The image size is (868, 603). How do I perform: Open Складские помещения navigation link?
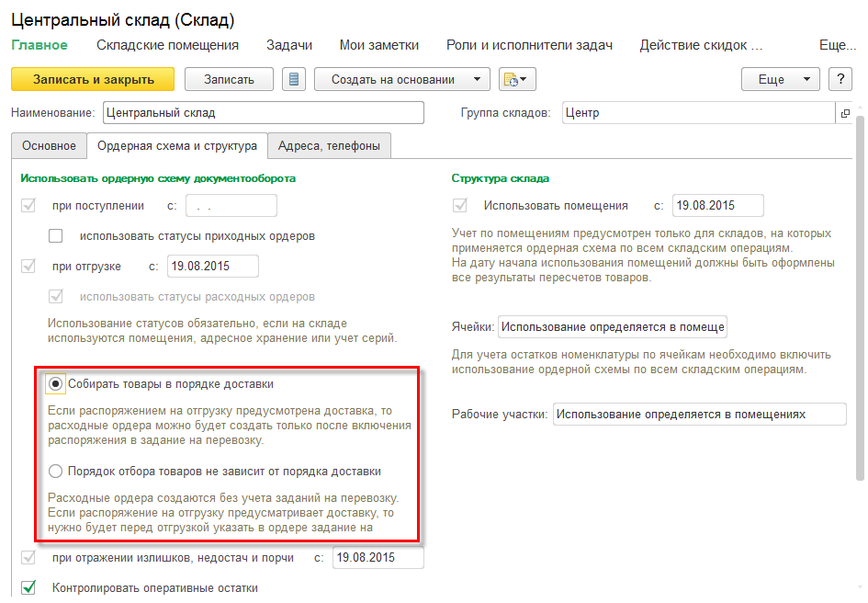click(167, 45)
